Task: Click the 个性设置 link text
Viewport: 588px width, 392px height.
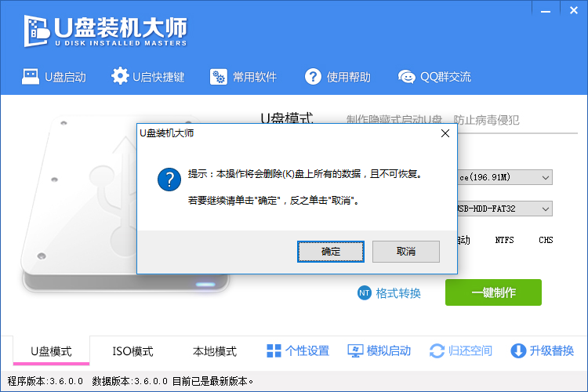Action: coord(307,351)
